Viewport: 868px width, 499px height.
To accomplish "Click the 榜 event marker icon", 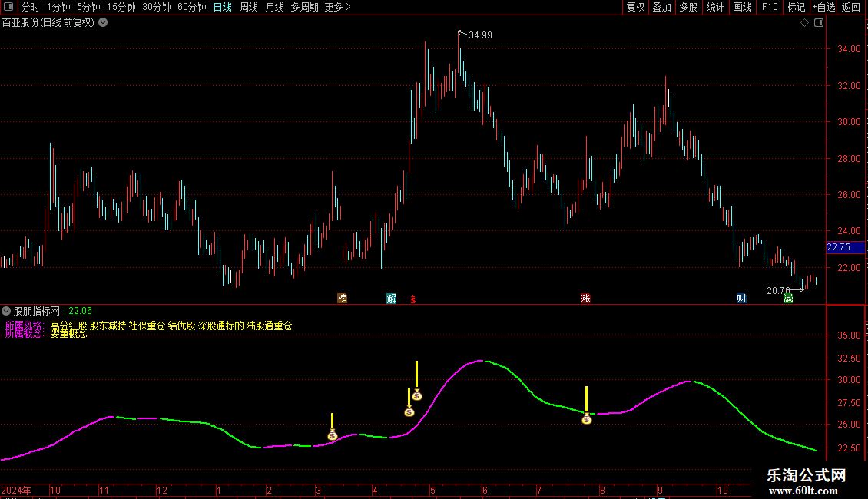I will [342, 299].
